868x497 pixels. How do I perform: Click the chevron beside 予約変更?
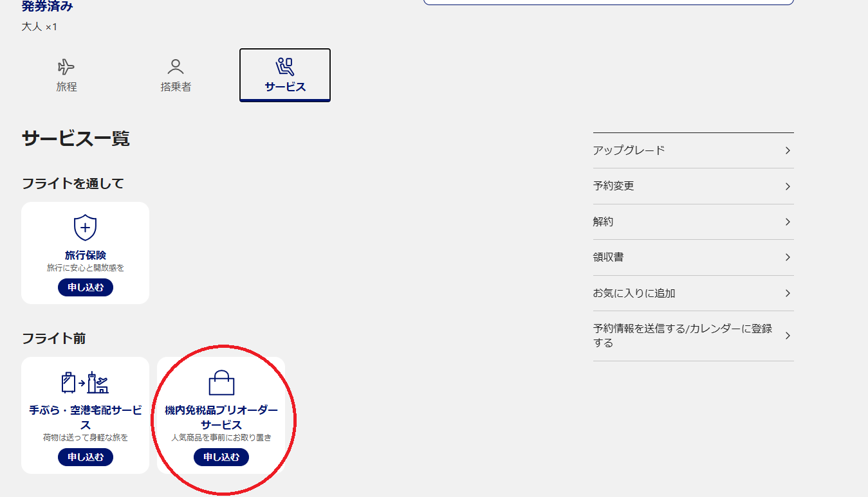pos(788,186)
